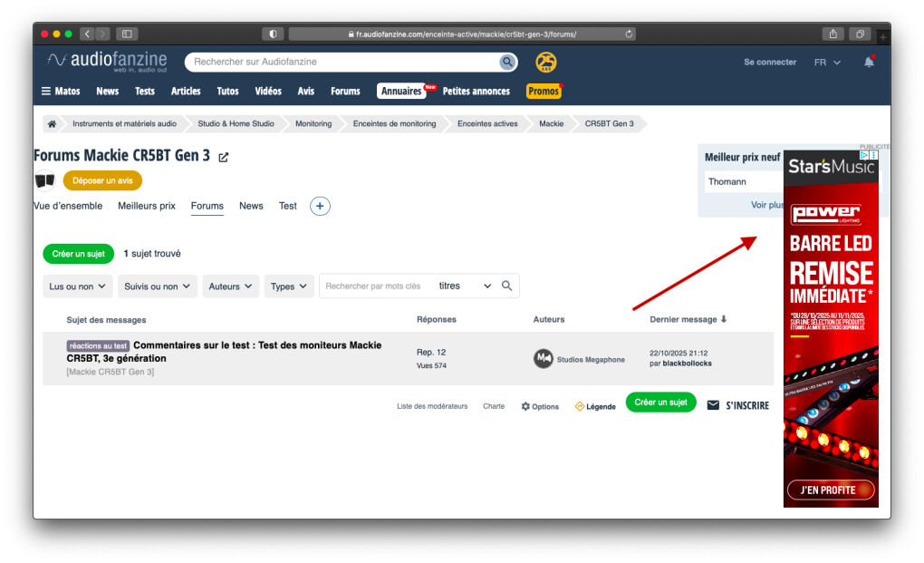
Task: Click the Safari back arrow button
Action: [87, 34]
